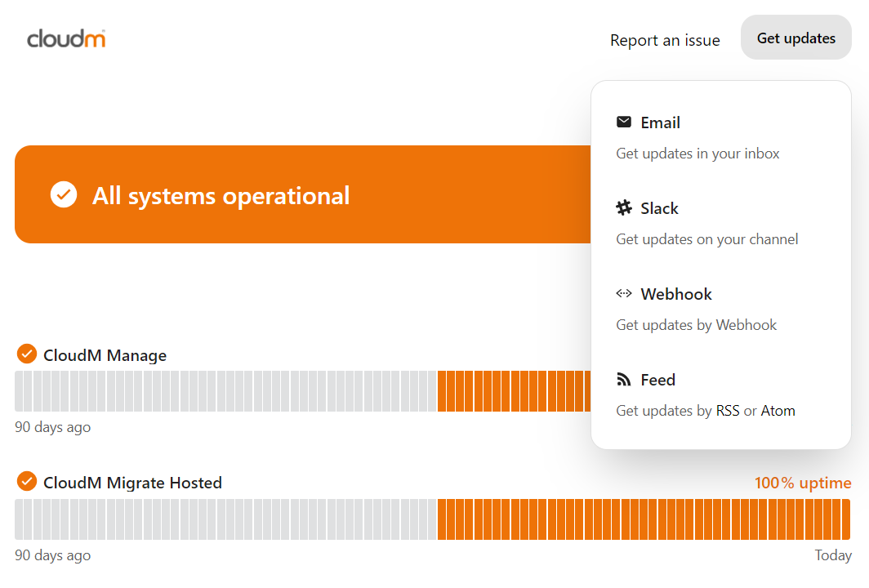Click last orange bar in Migrate Hosted timeline
Screen dimensions: 869x588
pyautogui.click(x=846, y=519)
